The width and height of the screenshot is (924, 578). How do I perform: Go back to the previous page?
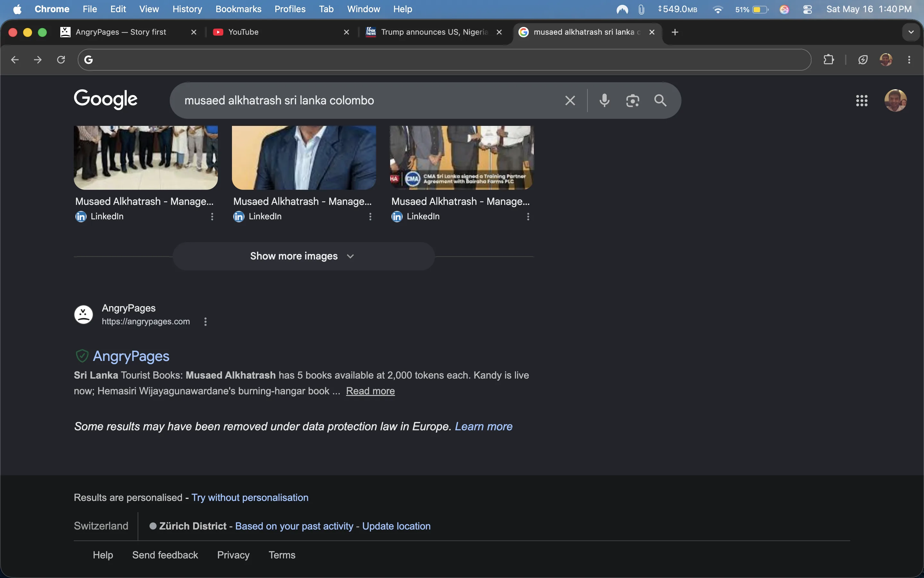click(14, 60)
